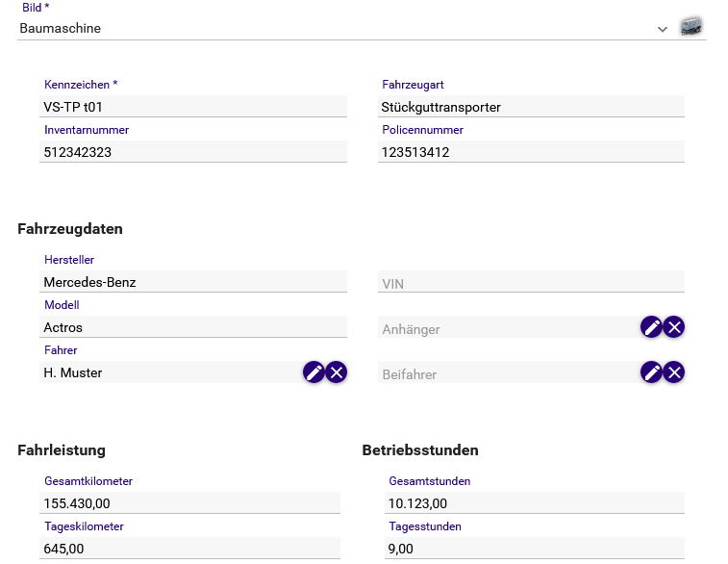This screenshot has width=728, height=564.
Task: Select the Tageskilometer field 645,00
Action: (x=189, y=548)
